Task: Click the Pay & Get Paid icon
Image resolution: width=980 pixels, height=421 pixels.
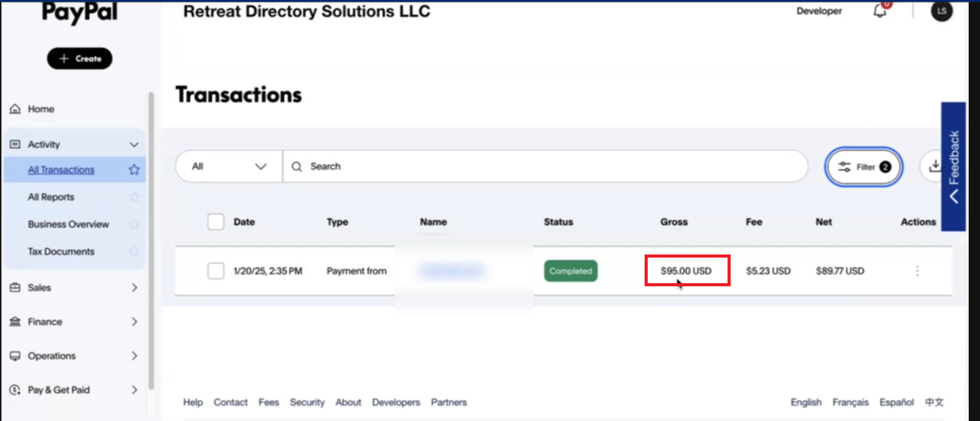Action: 15,390
